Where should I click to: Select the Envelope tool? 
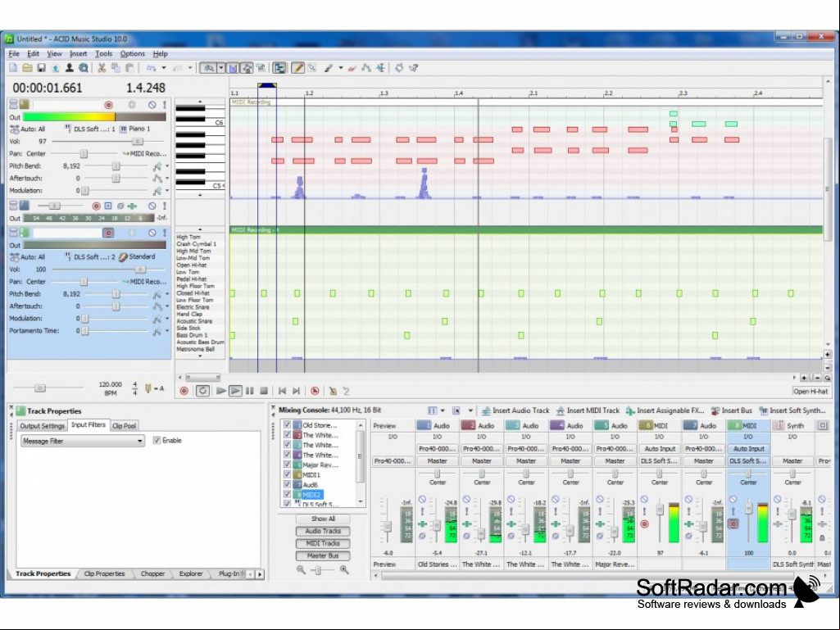[366, 68]
